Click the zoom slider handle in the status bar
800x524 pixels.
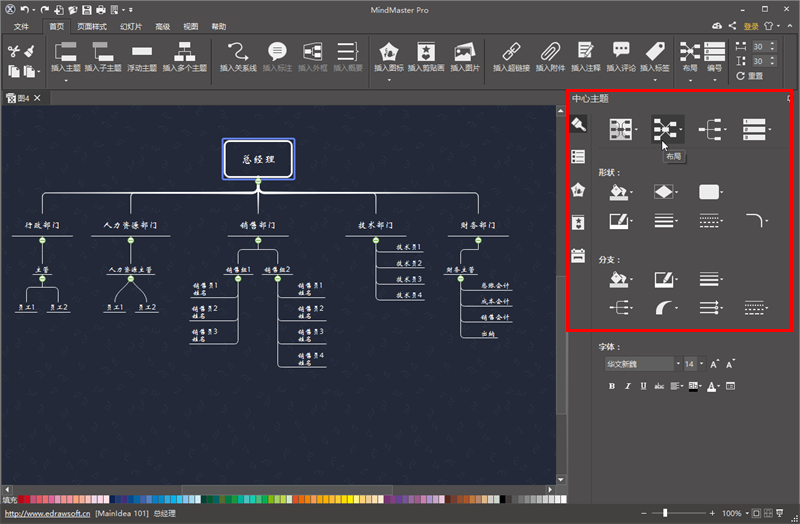pyautogui.click(x=665, y=513)
